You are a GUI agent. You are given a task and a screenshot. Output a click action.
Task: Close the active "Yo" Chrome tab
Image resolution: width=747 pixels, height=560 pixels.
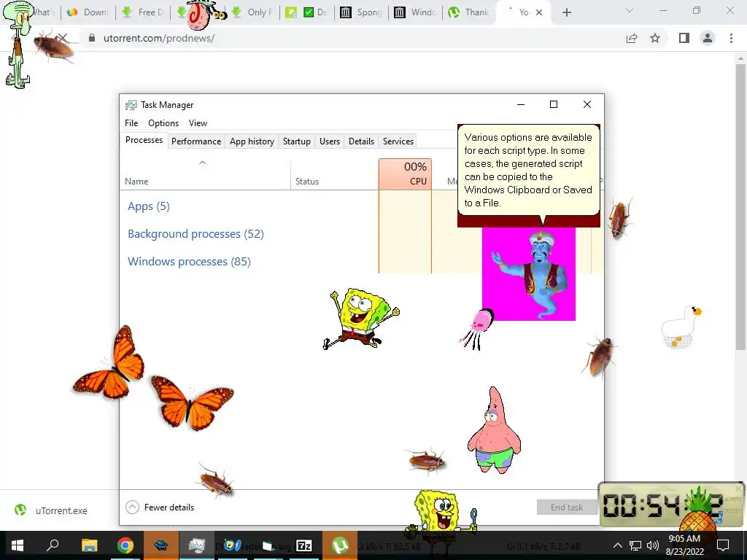click(539, 12)
